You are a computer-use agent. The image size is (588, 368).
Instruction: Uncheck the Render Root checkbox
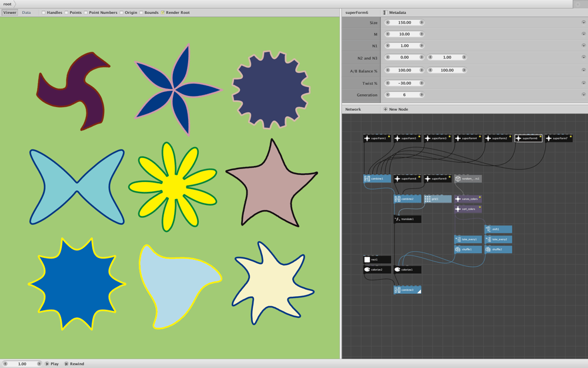[163, 13]
